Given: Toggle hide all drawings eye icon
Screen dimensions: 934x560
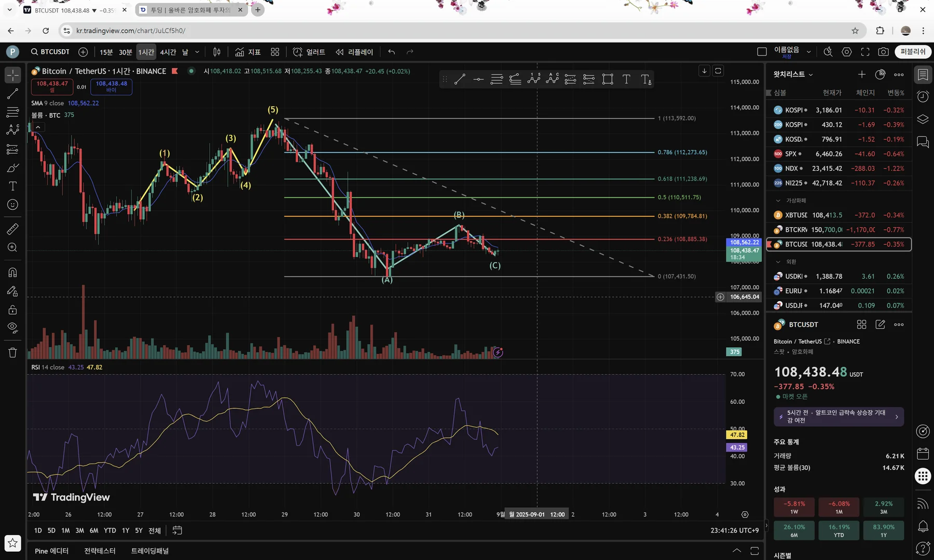Looking at the screenshot, I should pyautogui.click(x=12, y=328).
